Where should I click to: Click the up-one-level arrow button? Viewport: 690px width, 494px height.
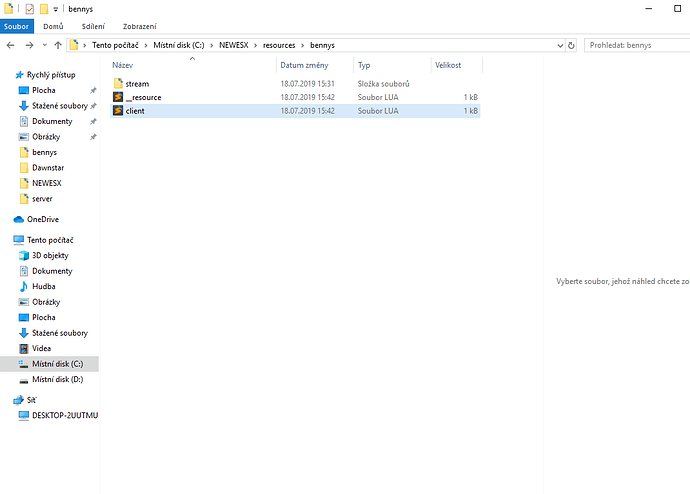[x=58, y=45]
